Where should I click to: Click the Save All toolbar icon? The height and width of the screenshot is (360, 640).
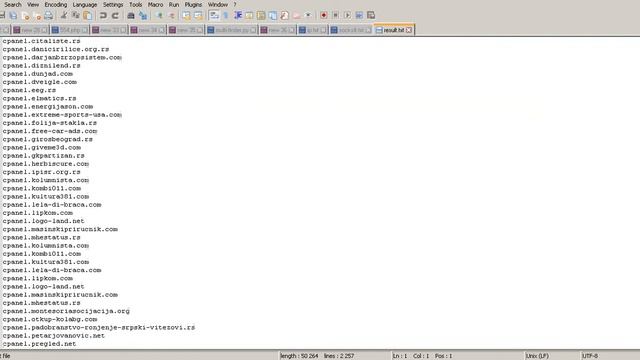(13, 16)
